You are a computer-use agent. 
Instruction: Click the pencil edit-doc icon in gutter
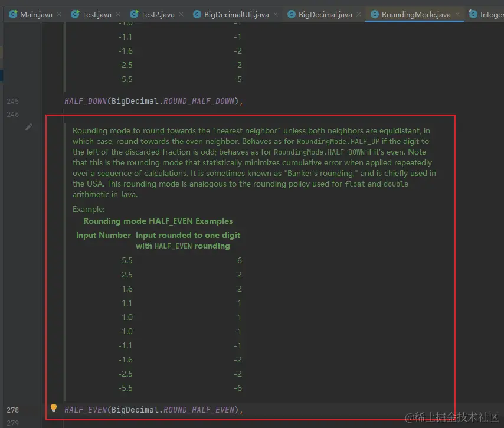[x=28, y=127]
